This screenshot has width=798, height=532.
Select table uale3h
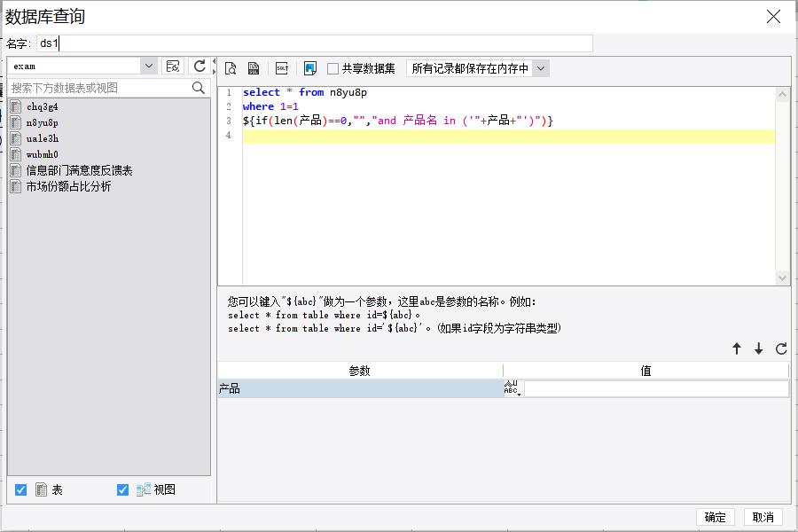pyautogui.click(x=43, y=138)
